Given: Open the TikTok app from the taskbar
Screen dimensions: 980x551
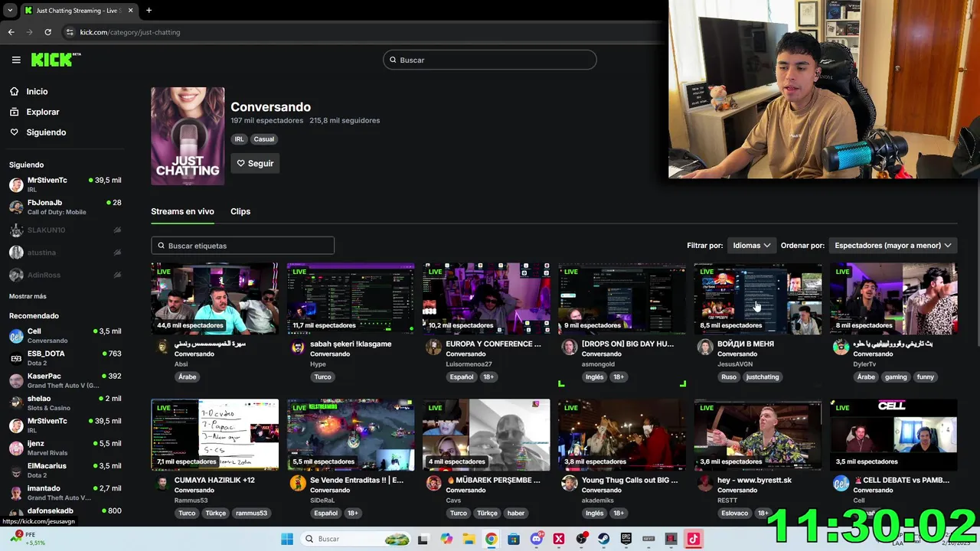Looking at the screenshot, I should point(694,539).
